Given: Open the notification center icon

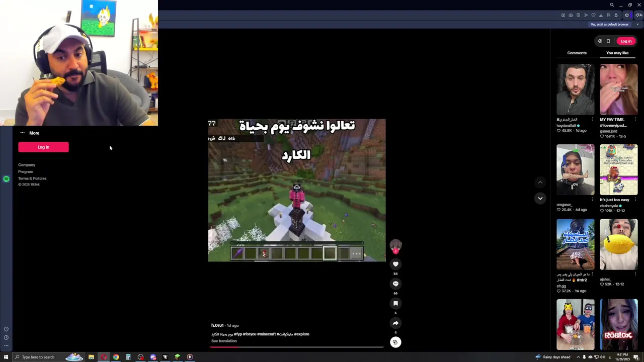Looking at the screenshot, I should point(636,357).
